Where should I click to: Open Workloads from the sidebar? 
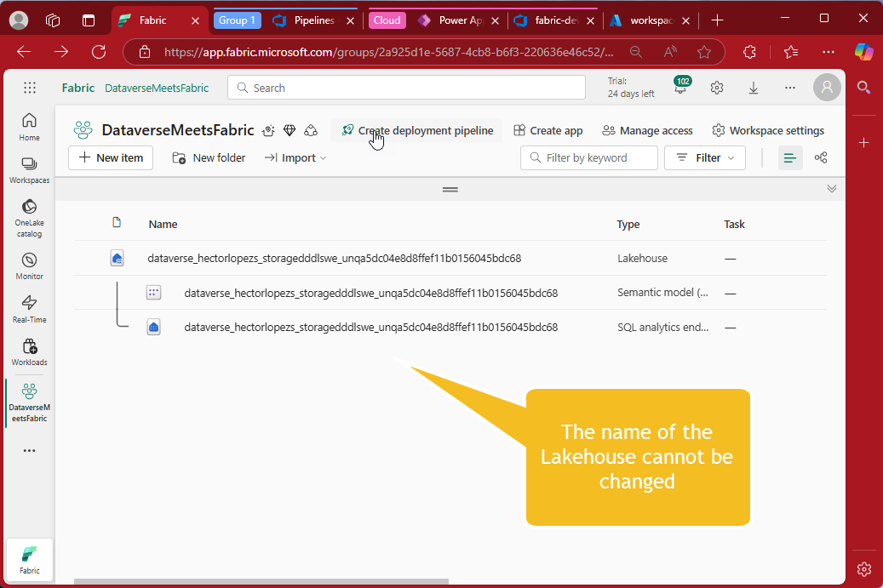29,351
